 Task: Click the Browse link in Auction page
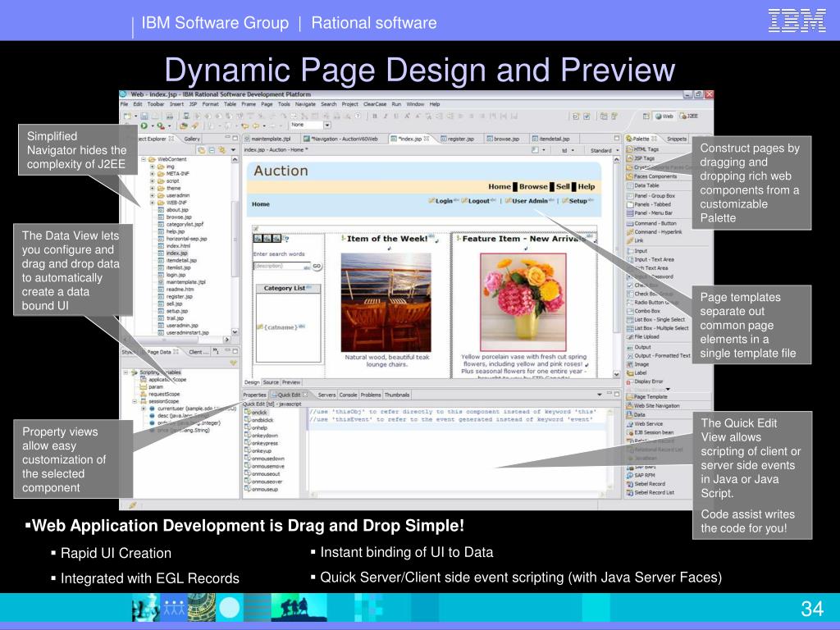(x=533, y=186)
